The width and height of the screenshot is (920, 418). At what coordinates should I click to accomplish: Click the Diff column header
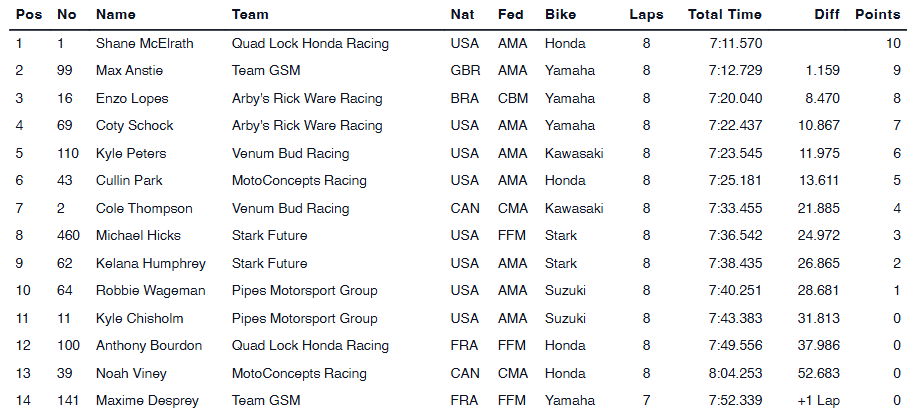click(x=824, y=15)
